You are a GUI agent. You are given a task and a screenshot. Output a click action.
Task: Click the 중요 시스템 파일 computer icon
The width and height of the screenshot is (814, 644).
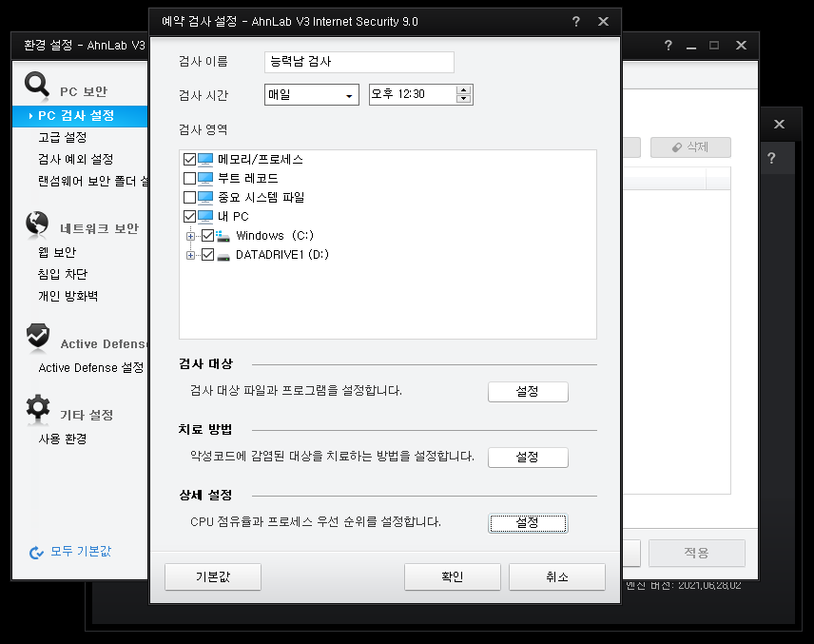(x=205, y=197)
